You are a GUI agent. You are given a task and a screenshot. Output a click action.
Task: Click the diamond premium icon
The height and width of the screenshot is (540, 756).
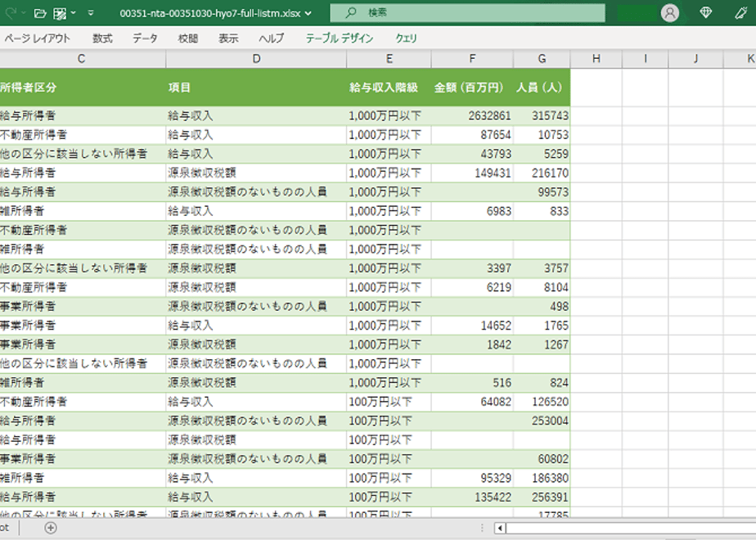pos(706,12)
